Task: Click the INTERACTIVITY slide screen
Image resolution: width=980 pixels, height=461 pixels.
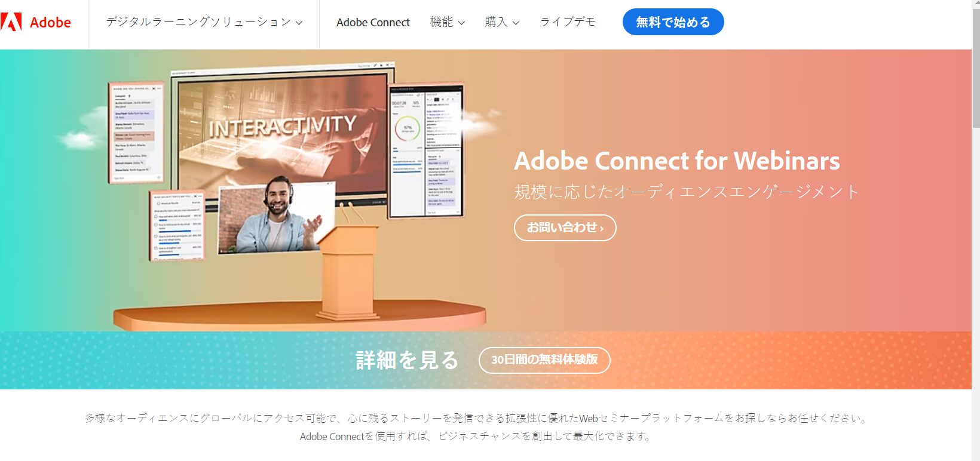Action: tap(282, 136)
